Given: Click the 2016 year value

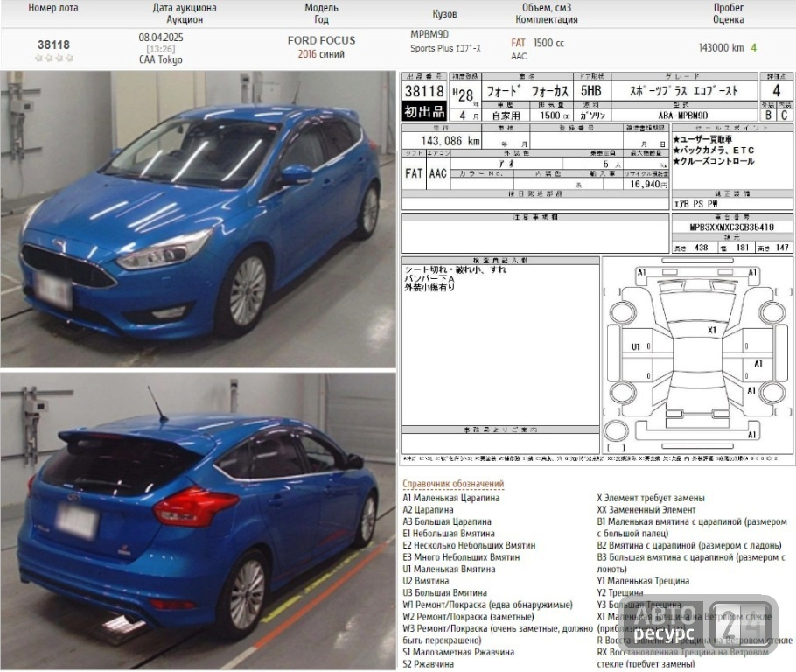Looking at the screenshot, I should click(307, 54).
